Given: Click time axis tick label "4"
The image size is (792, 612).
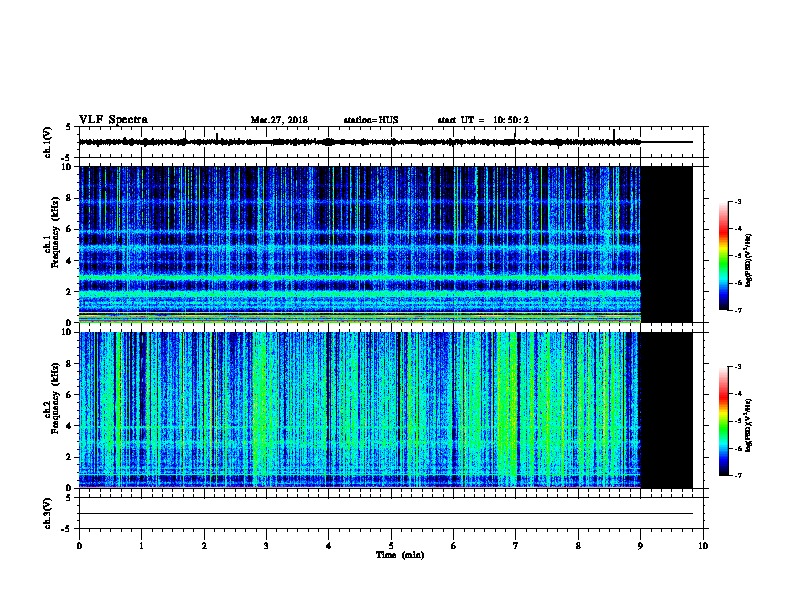Looking at the screenshot, I should point(329,546).
